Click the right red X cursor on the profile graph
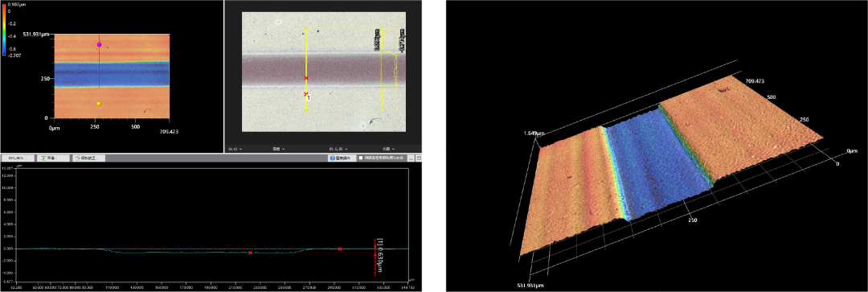The height and width of the screenshot is (292, 868). pyautogui.click(x=339, y=249)
